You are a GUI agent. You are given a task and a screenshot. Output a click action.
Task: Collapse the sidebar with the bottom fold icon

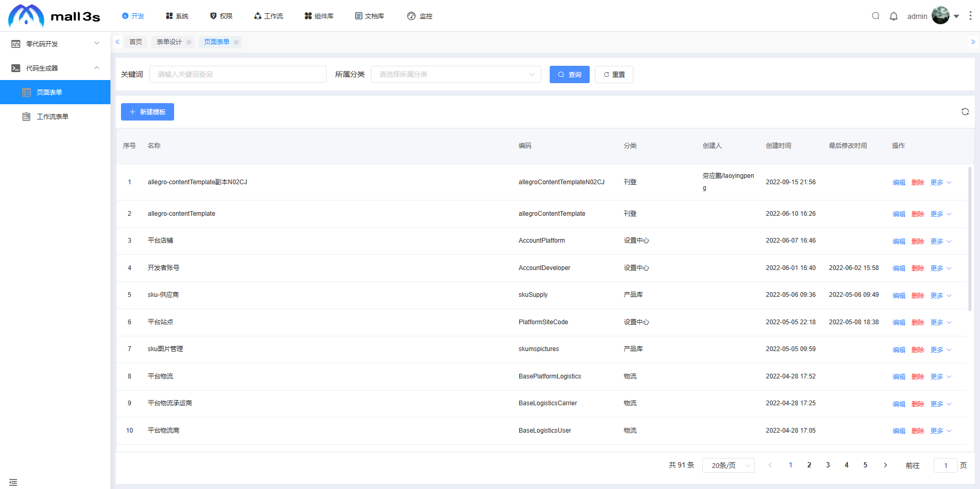click(x=13, y=482)
